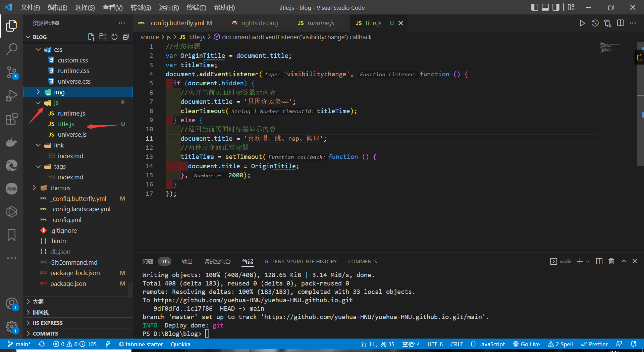
Task: Refresh the explorer file tree
Action: (x=114, y=37)
